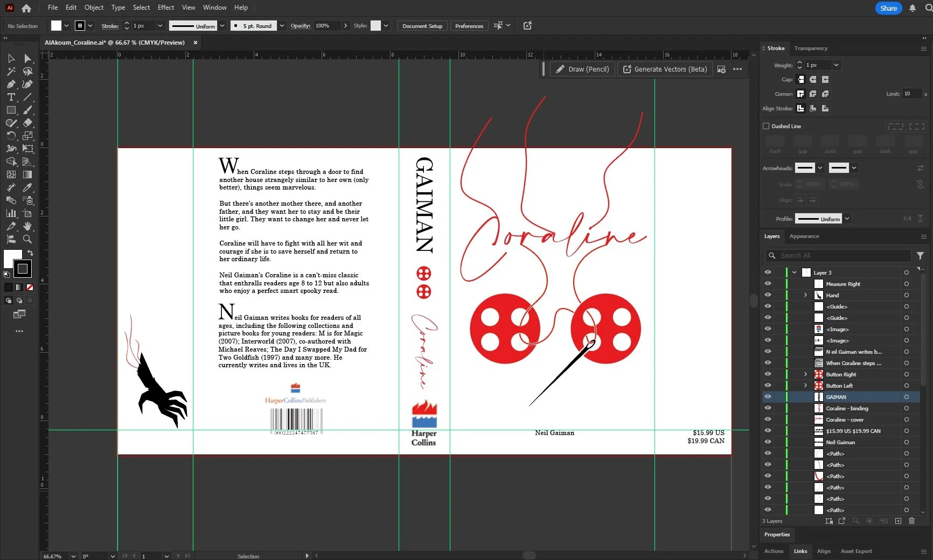
Task: Select the Eraser tool
Action: pyautogui.click(x=27, y=123)
